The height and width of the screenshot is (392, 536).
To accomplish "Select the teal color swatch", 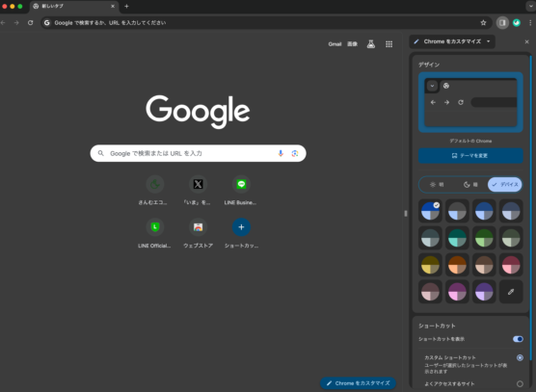I will click(x=457, y=238).
